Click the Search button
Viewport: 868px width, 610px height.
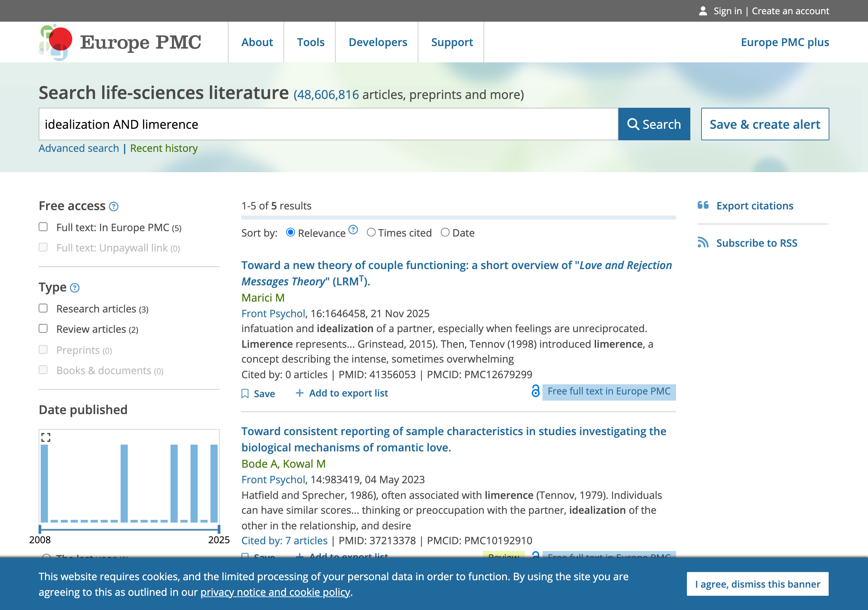pos(654,124)
